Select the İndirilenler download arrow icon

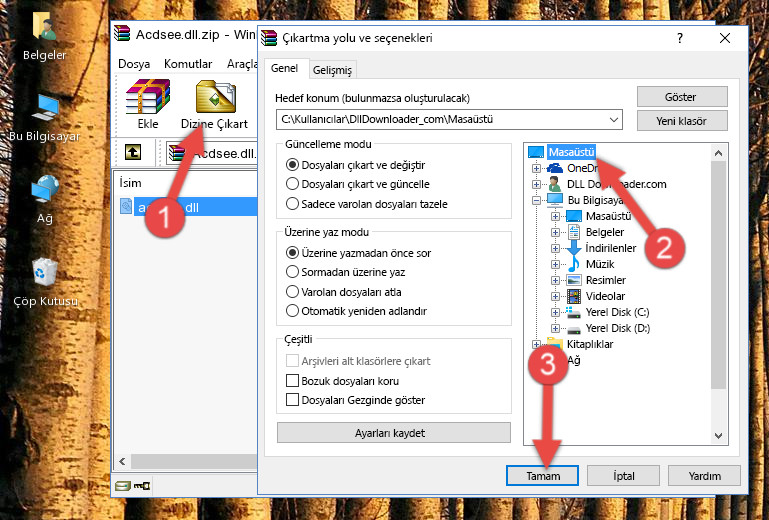click(x=573, y=247)
